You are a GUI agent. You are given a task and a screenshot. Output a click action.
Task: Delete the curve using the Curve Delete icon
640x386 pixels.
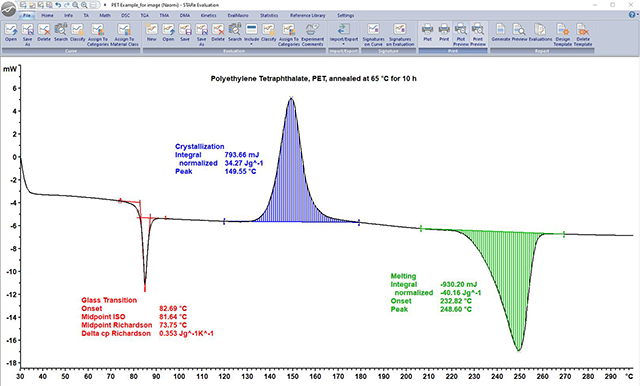pos(44,33)
